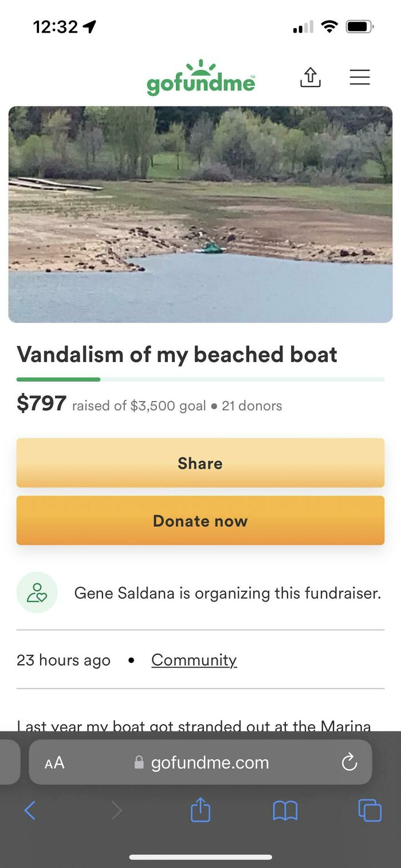Open the Community link
Viewport: 401px width, 868px height.
194,660
